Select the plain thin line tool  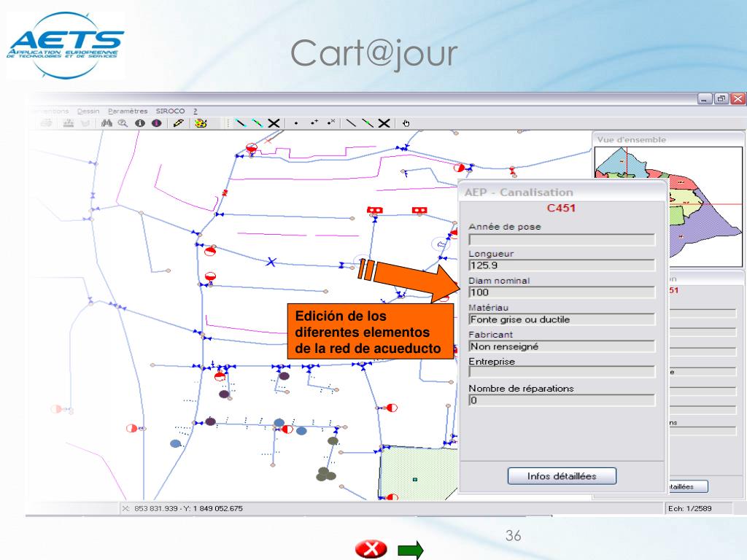click(x=351, y=123)
